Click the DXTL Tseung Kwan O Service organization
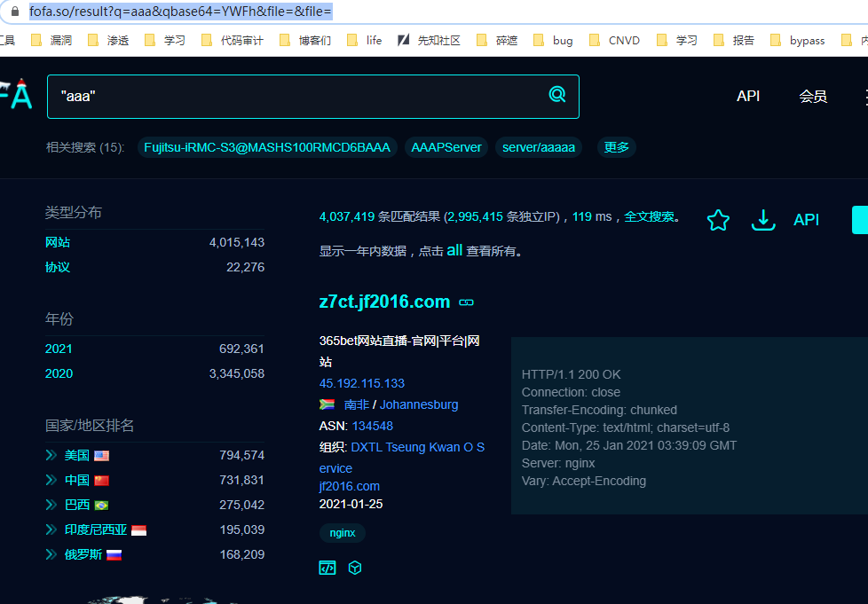The image size is (868, 604). [x=402, y=458]
